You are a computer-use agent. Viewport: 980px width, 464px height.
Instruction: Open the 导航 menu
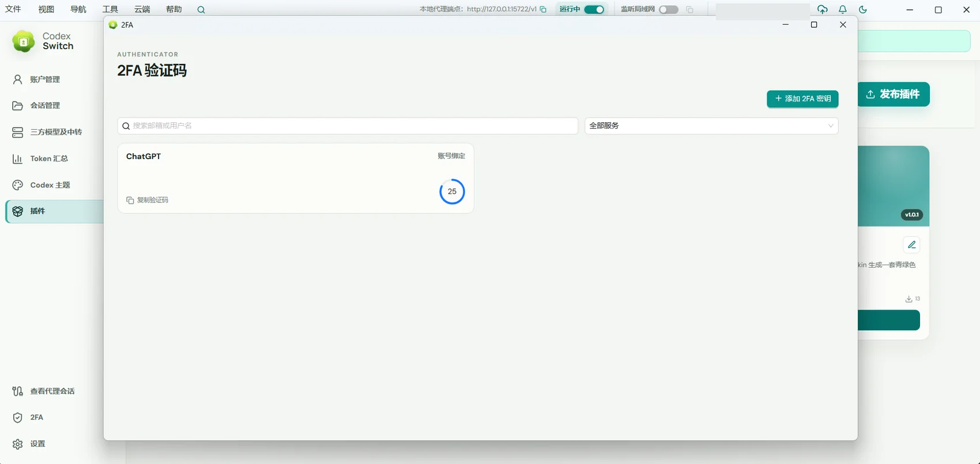(78, 9)
